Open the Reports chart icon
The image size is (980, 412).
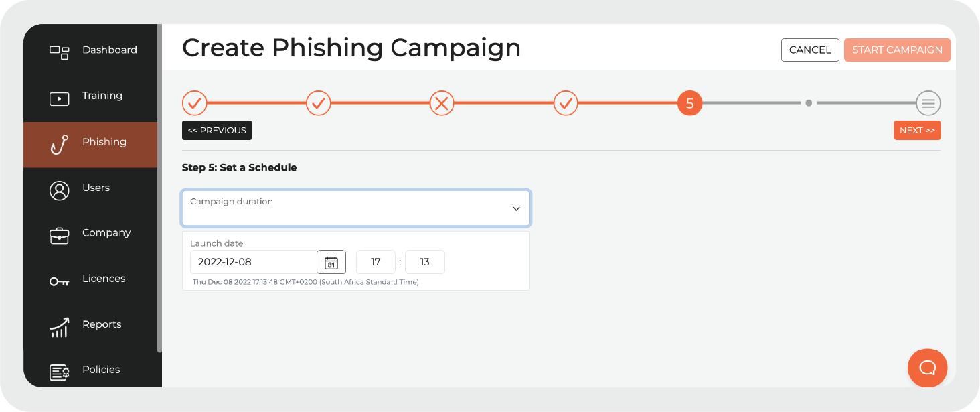(60, 326)
